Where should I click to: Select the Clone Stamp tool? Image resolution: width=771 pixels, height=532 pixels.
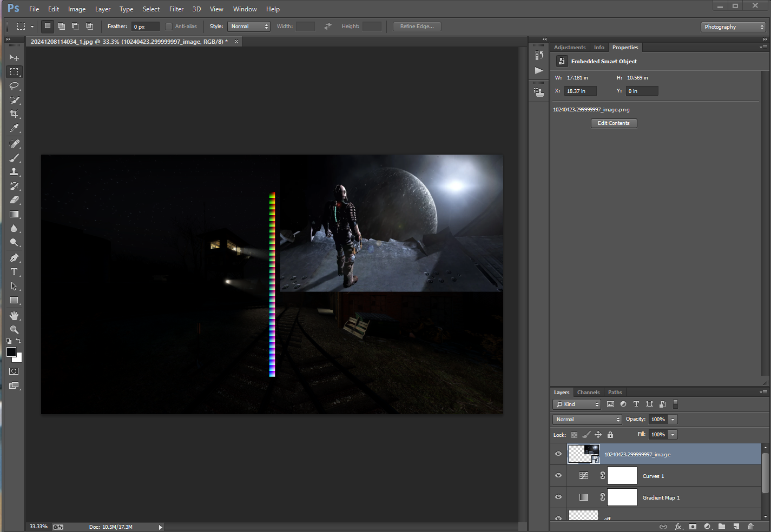click(x=14, y=172)
